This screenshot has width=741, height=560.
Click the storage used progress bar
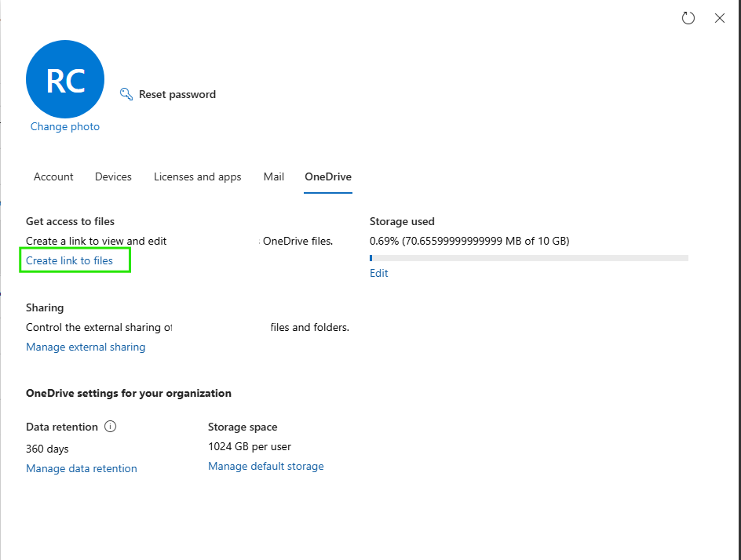(529, 258)
